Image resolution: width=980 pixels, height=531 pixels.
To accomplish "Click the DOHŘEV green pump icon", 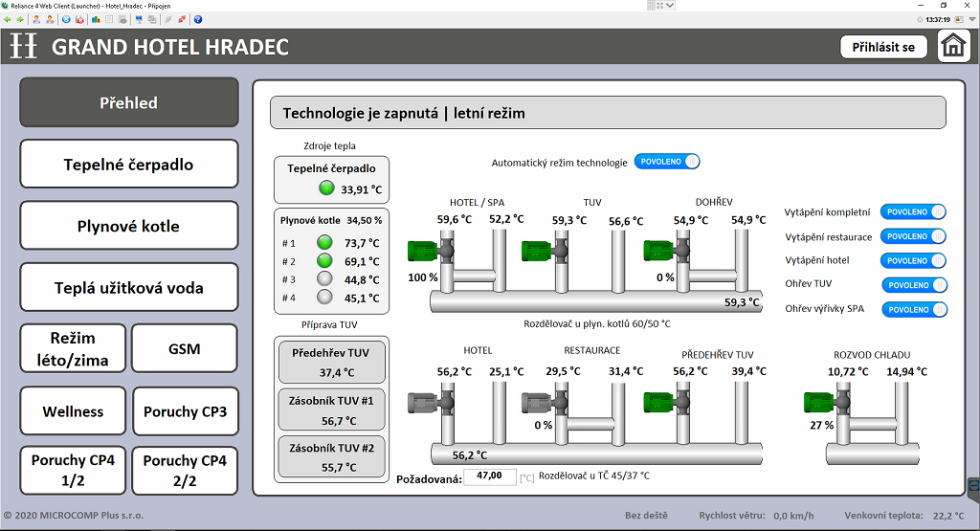I will point(658,251).
